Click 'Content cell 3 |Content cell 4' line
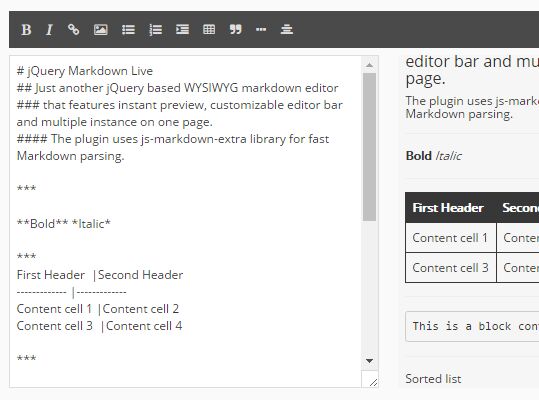 click(x=99, y=326)
